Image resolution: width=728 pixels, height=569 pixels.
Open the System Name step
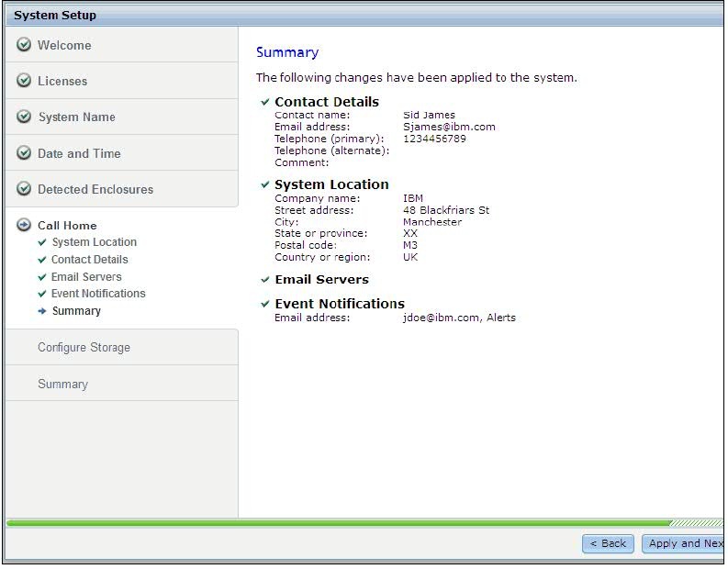[122, 117]
